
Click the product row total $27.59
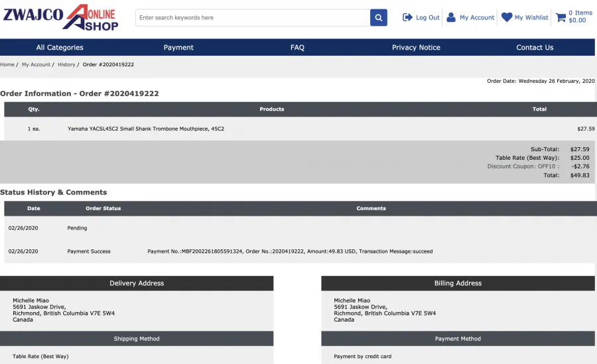586,129
